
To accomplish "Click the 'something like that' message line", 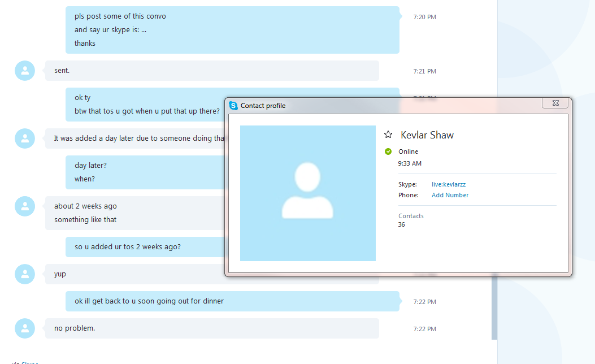I will [85, 220].
